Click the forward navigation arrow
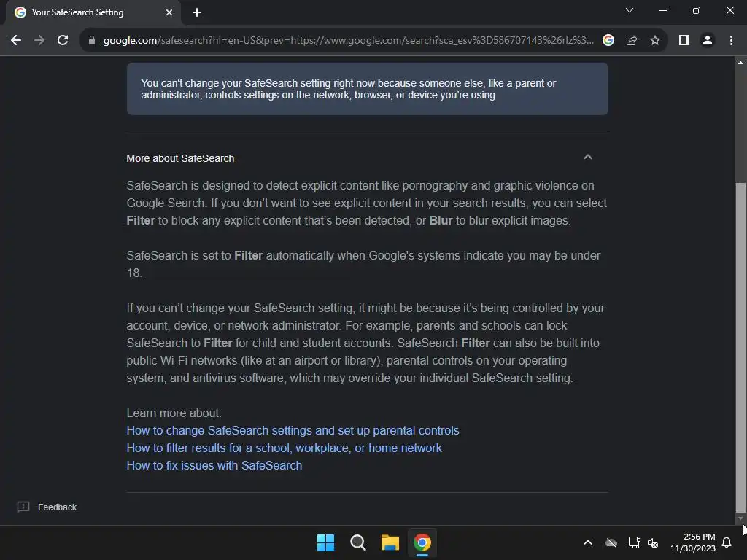The width and height of the screenshot is (747, 560). 39,41
